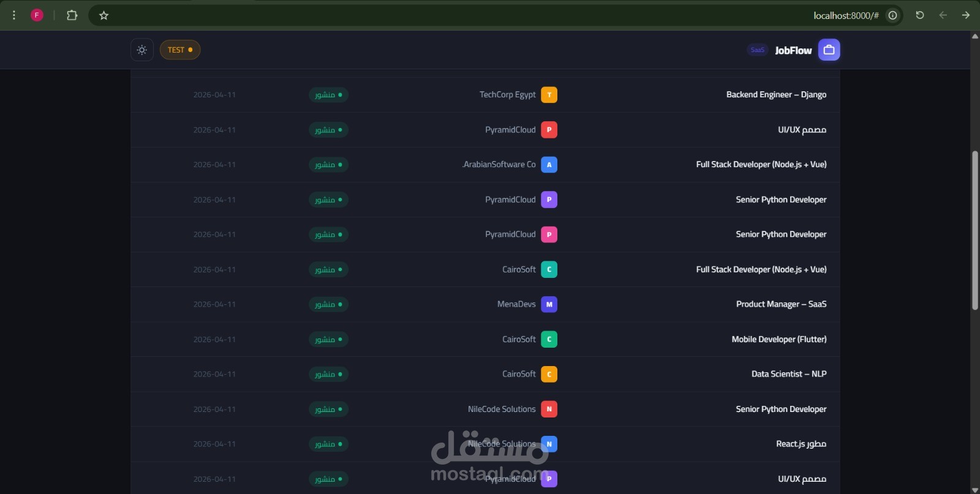Click the JobFlow briefcase logo icon

[829, 50]
